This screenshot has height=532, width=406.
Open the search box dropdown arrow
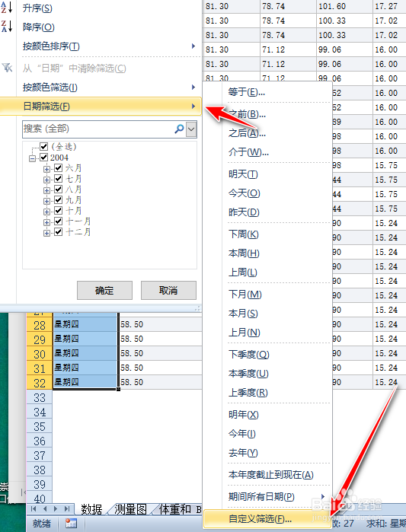click(x=191, y=129)
